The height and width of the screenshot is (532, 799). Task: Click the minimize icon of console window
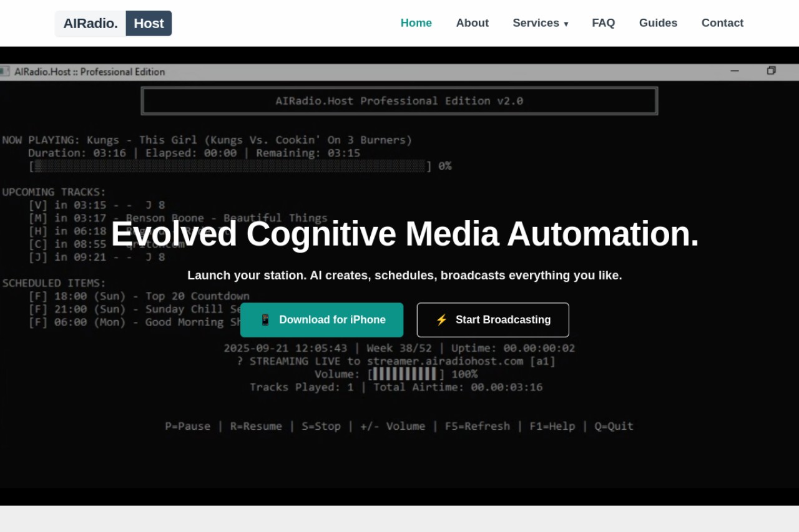click(x=735, y=72)
